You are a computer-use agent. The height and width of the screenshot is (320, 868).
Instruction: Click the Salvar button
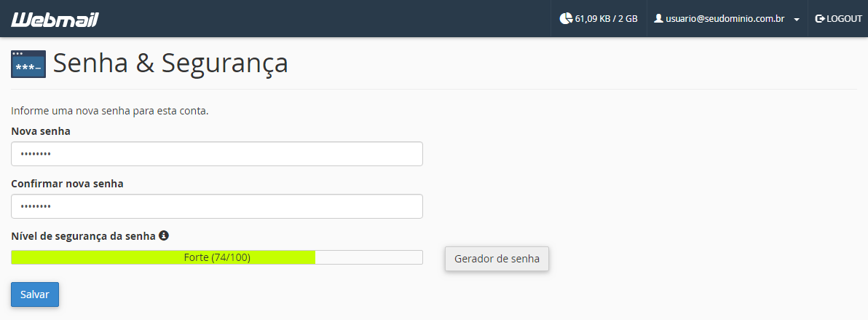(35, 294)
